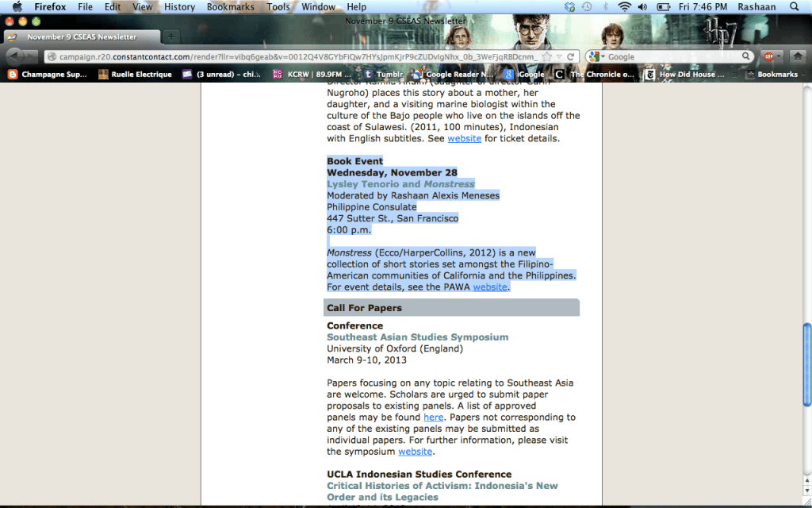Open new tab with plus button
Screen dimensions: 812x508
point(171,37)
